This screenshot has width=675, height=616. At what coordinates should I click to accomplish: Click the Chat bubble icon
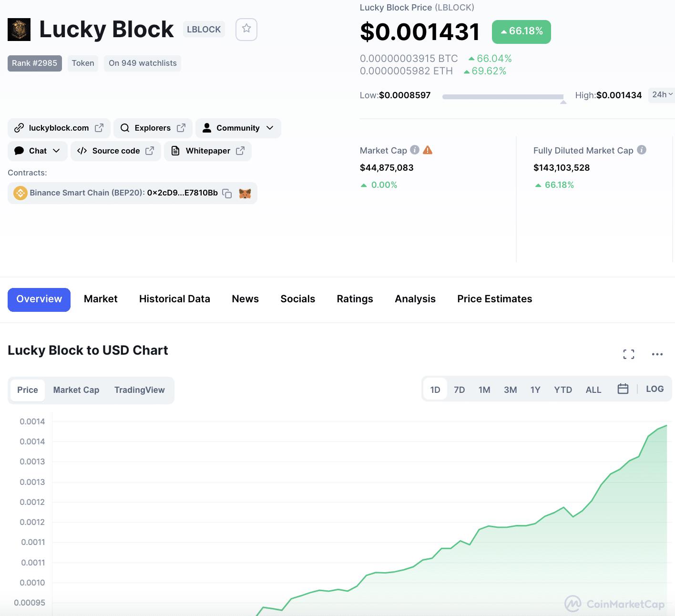point(19,151)
